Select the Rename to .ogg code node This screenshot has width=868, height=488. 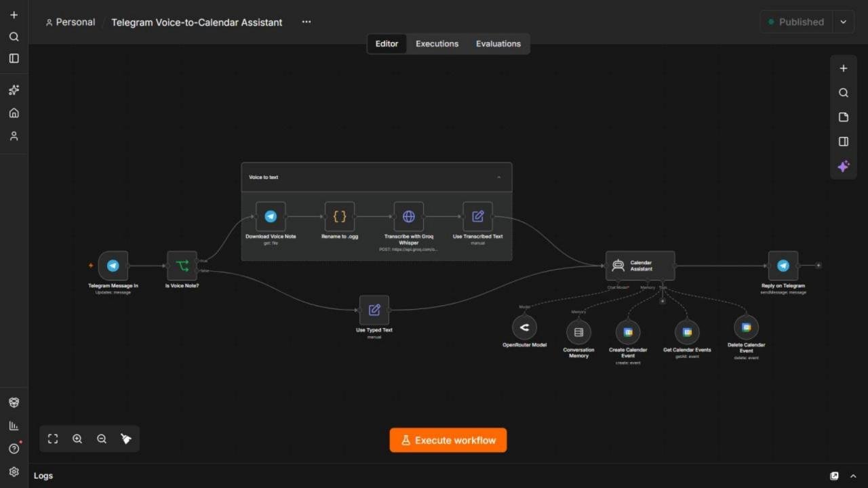[x=340, y=216]
